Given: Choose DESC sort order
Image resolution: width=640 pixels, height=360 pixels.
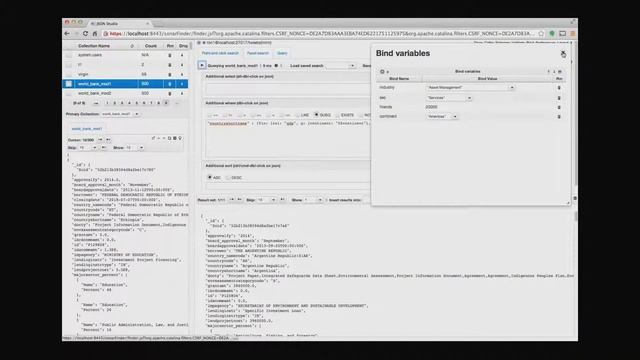Looking at the screenshot, I should click(228, 178).
